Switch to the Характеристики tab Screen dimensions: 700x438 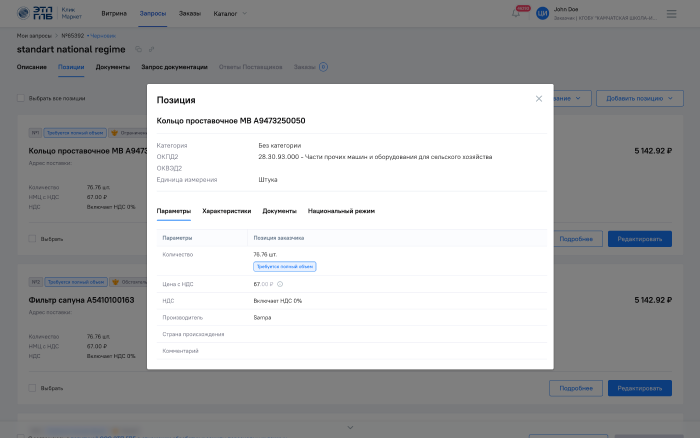click(227, 211)
